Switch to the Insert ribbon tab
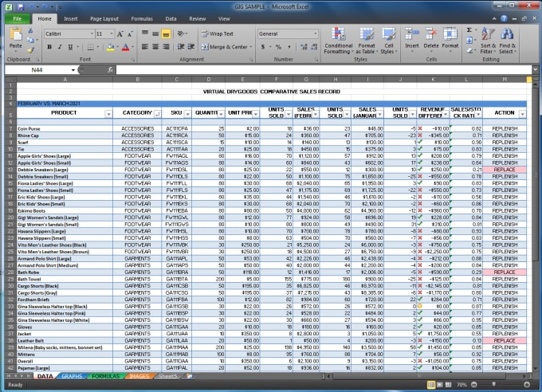 click(x=70, y=18)
